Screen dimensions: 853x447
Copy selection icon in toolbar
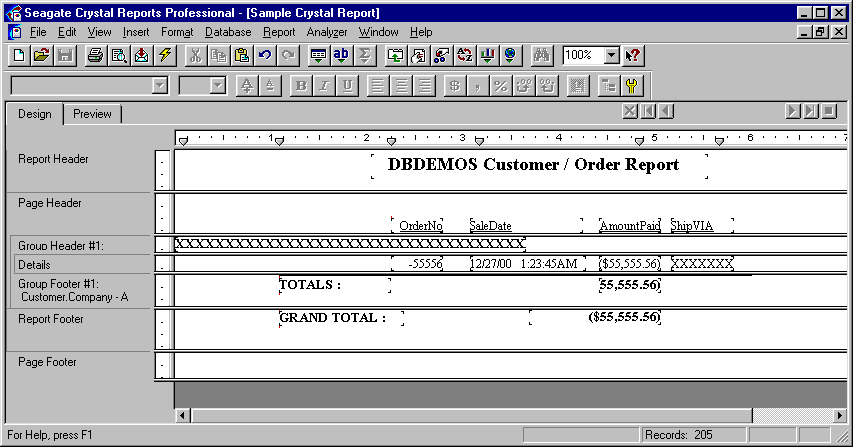pos(219,55)
